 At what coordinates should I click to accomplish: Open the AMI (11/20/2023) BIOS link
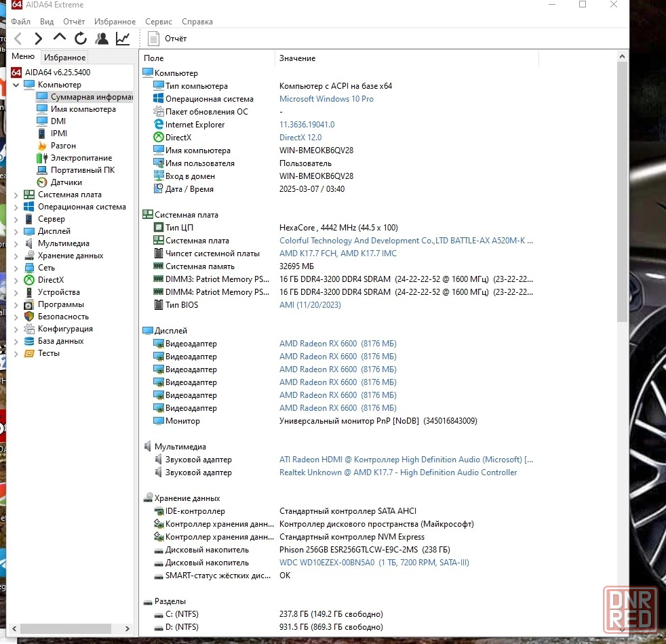[310, 305]
